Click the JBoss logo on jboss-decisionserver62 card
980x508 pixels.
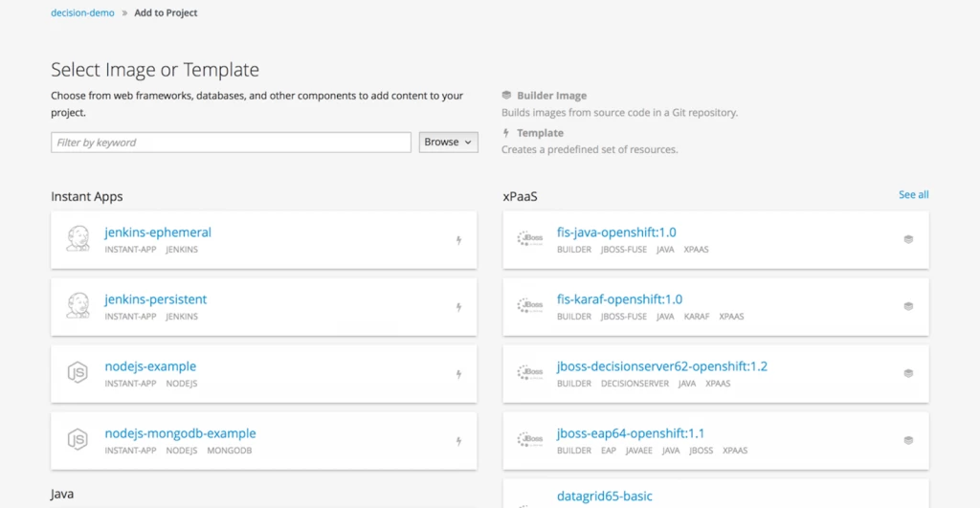[x=530, y=372]
